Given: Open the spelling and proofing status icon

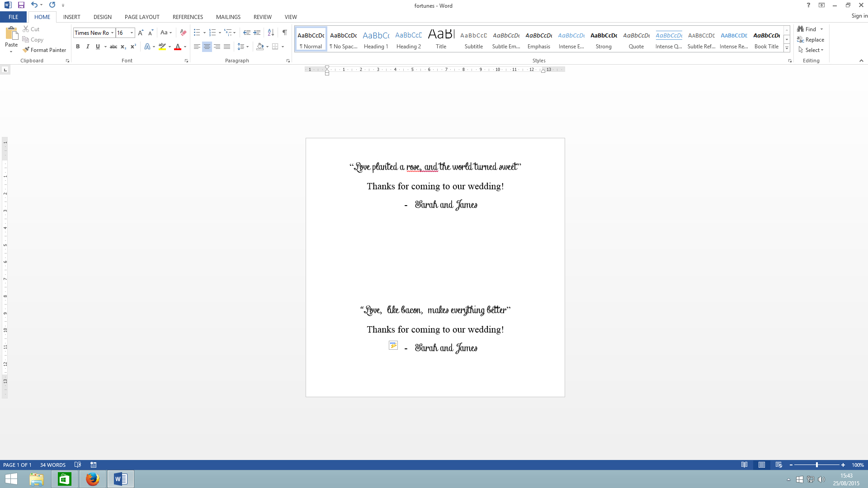Looking at the screenshot, I should [78, 465].
